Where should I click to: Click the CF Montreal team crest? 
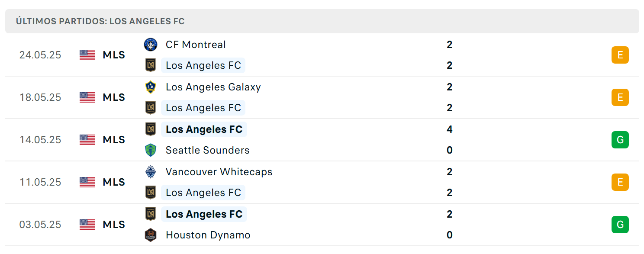[x=151, y=45]
